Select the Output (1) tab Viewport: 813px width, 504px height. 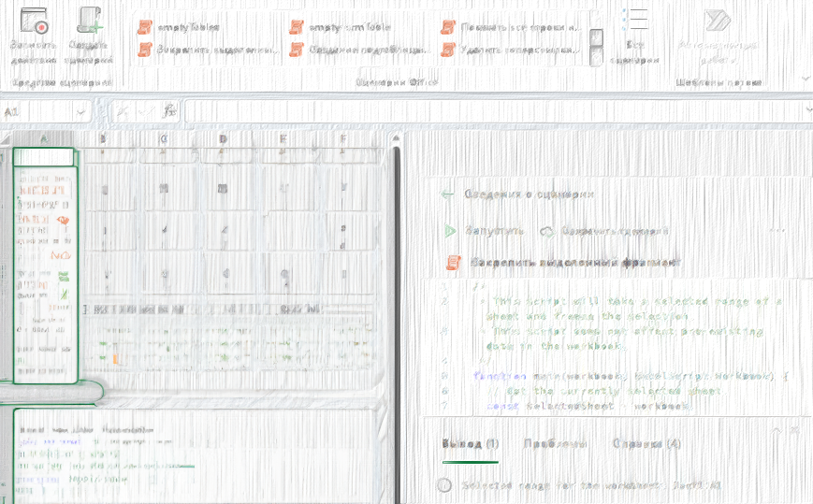(471, 444)
